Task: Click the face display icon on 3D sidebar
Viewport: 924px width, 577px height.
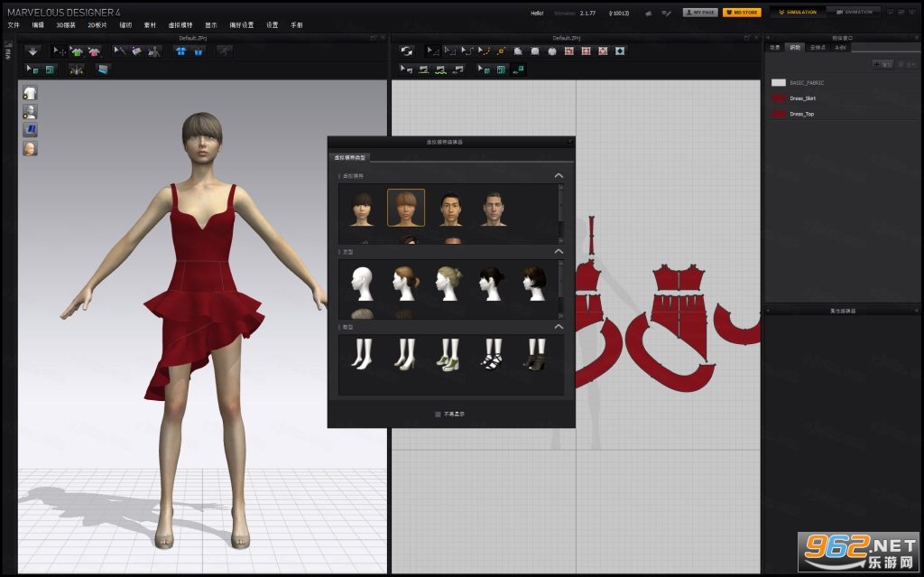Action: 30,148
